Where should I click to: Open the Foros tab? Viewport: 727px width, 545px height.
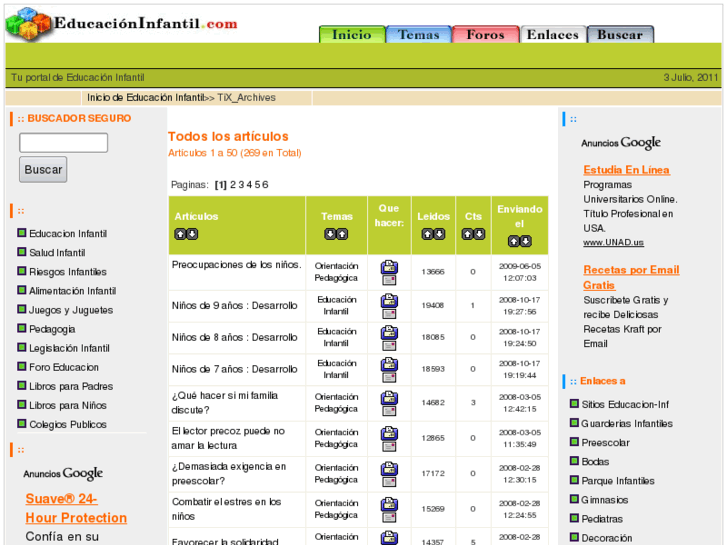[x=485, y=34]
